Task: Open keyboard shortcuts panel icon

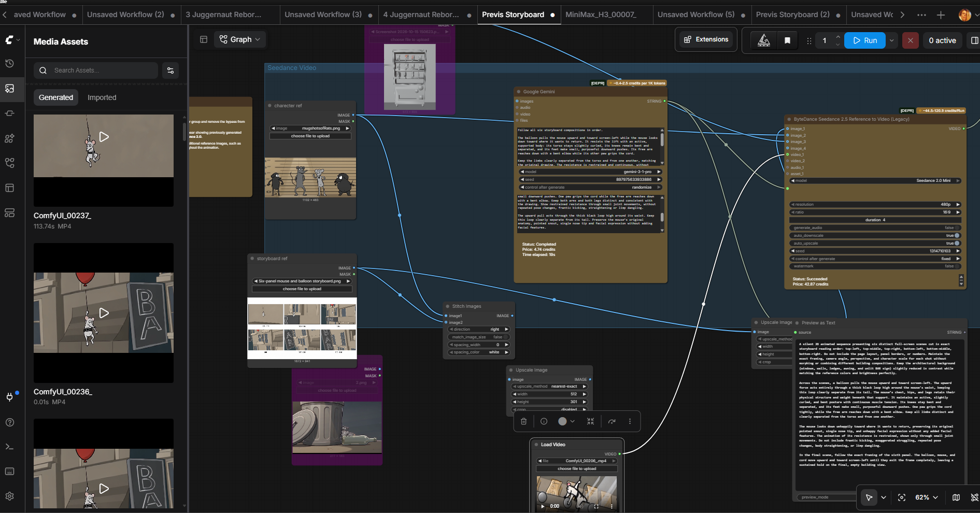Action: [9, 472]
